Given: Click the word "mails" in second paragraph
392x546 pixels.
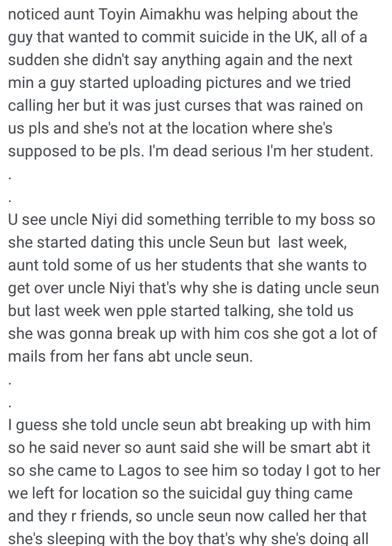Looking at the screenshot, I should (27, 356).
